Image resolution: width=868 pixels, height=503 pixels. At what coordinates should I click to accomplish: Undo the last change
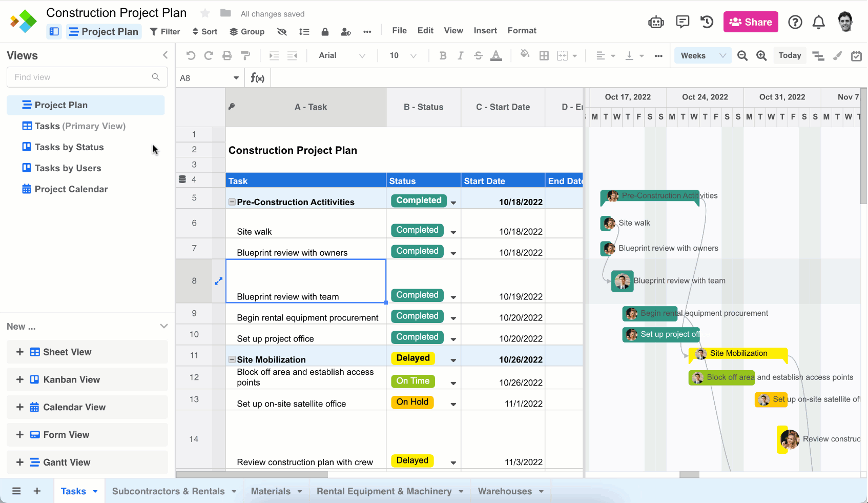coord(190,55)
